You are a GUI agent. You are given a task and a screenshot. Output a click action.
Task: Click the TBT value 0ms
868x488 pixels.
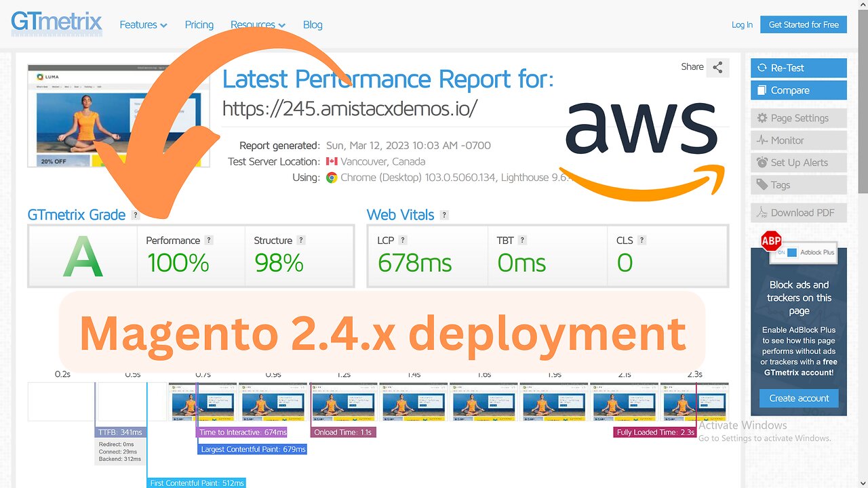click(521, 263)
